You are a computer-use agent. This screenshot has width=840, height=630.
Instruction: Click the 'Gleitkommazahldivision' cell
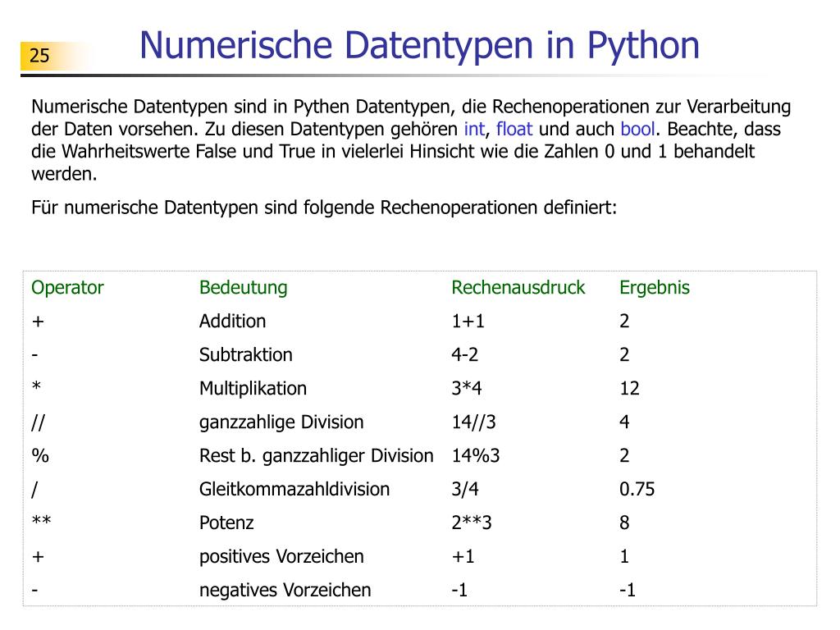tap(294, 489)
